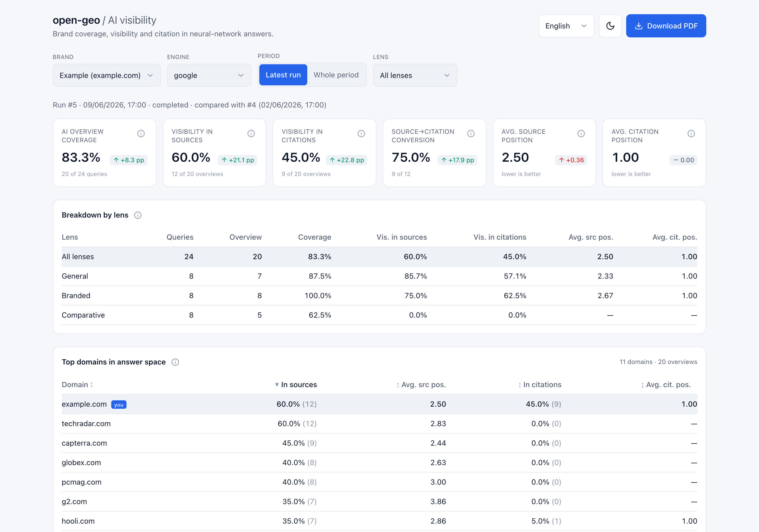Click the +21.1 pp change badge
Screen dimensions: 759x532
coord(237,160)
